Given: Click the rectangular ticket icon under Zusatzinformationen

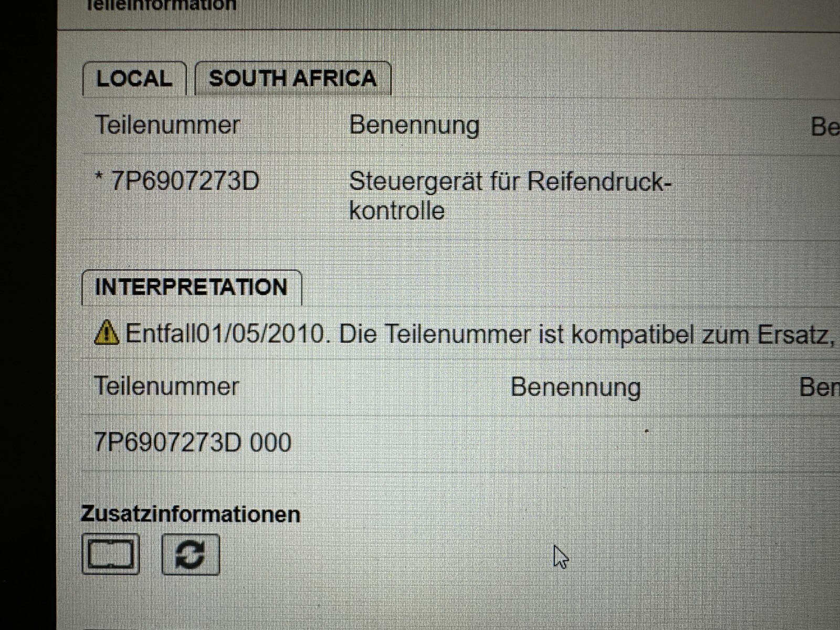Looking at the screenshot, I should pyautogui.click(x=111, y=554).
